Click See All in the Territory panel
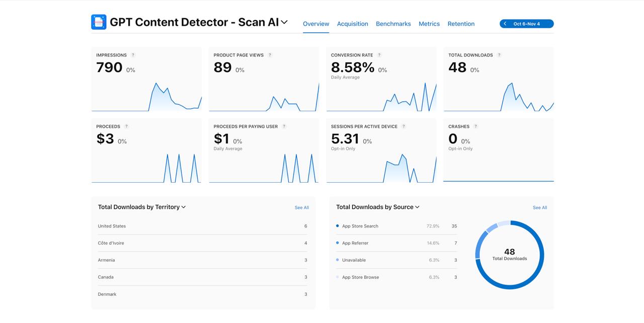This screenshot has height=323, width=644. (x=301, y=208)
